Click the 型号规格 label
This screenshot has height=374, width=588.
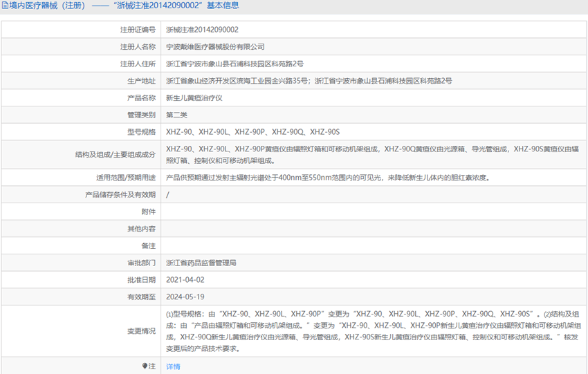point(141,132)
